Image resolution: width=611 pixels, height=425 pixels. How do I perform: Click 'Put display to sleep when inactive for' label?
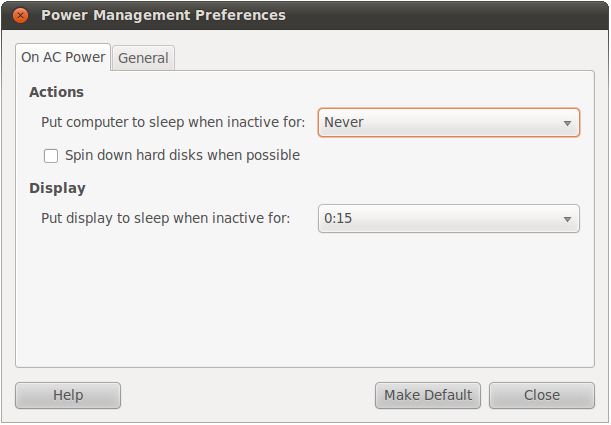pyautogui.click(x=165, y=219)
